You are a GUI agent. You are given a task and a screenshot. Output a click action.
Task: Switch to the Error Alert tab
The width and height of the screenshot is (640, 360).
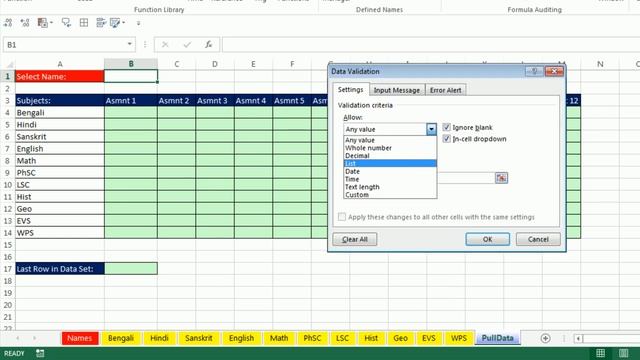click(445, 90)
